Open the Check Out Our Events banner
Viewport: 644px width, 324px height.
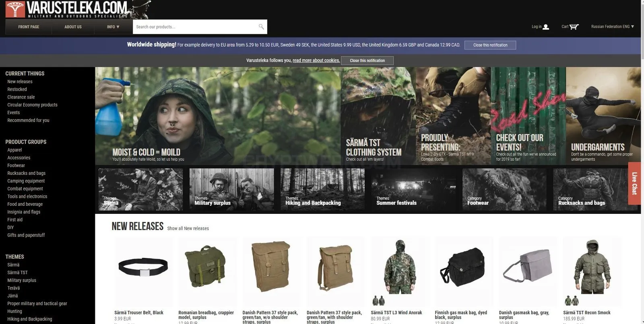528,116
